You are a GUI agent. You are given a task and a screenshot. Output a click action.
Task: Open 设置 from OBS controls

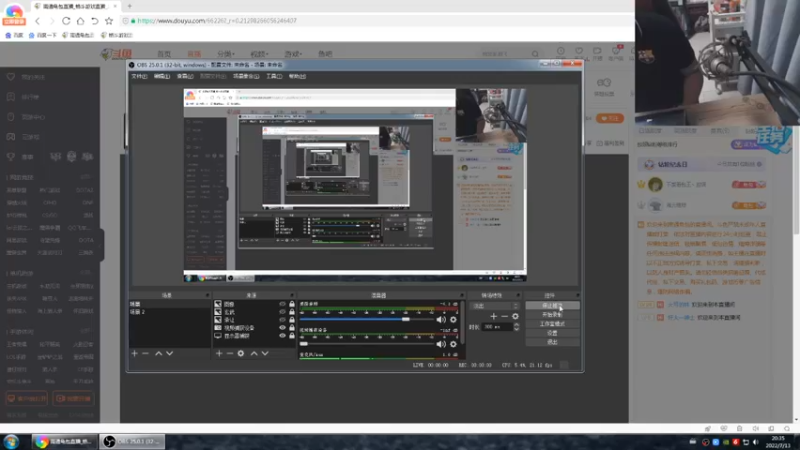click(553, 333)
